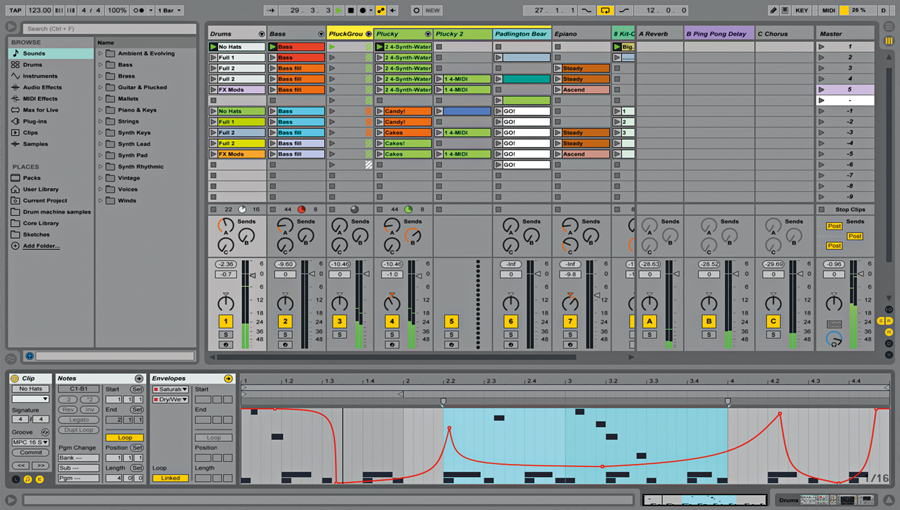Solo track 2 in the mixer

click(x=285, y=334)
